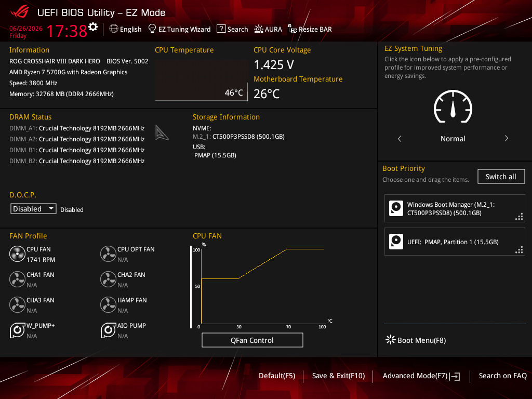
Task: Click Speed: 3800 MHz text
Action: point(33,83)
